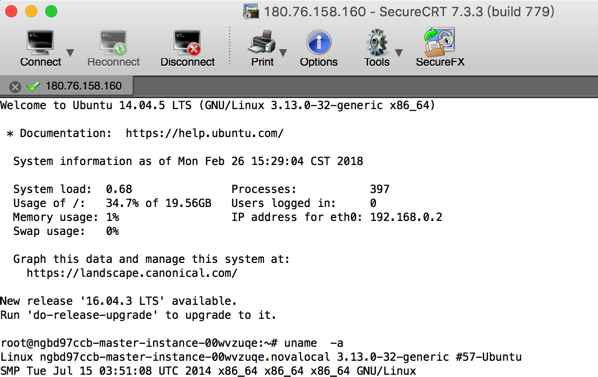
Task: Click the SecureCRT title bar icon
Action: (251, 11)
